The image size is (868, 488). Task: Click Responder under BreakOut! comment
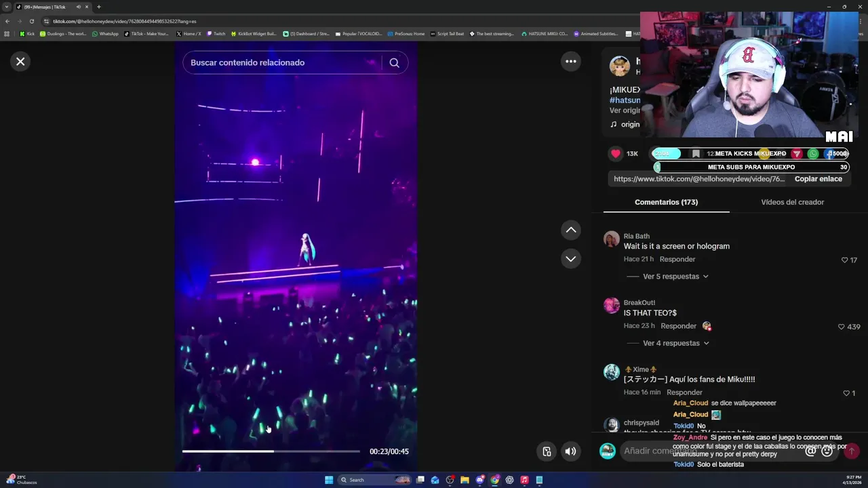[679, 326]
